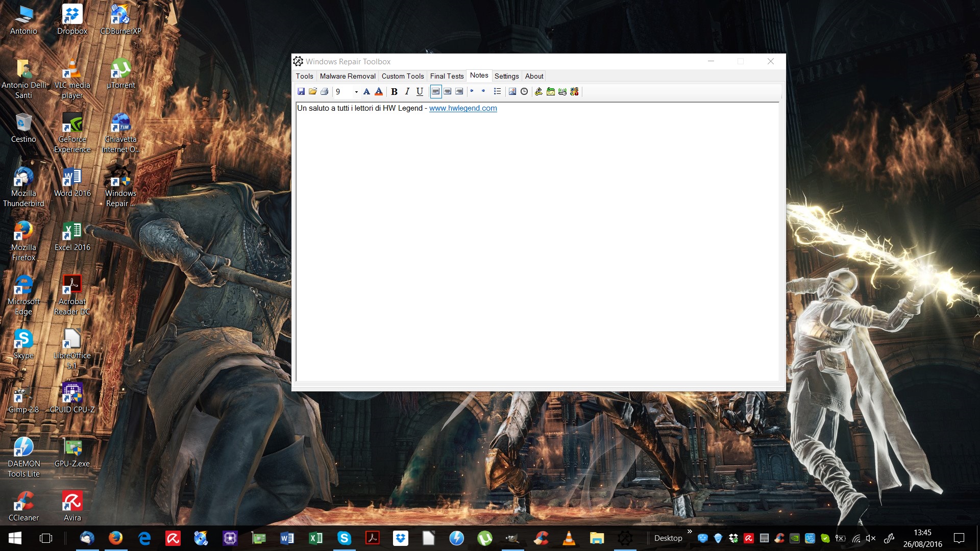Select the Avira desktop shortcut
Viewport: 980px width, 551px height.
72,507
